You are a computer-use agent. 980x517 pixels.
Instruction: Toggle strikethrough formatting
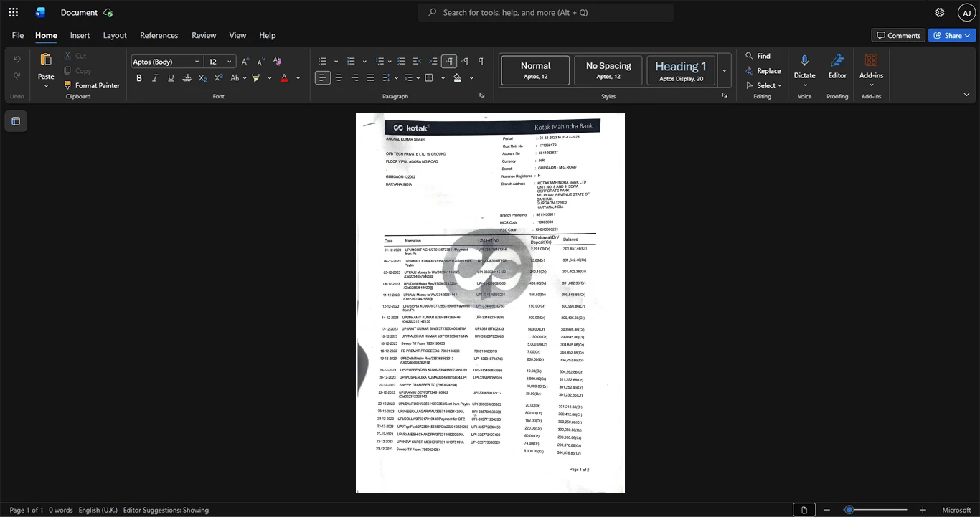pyautogui.click(x=187, y=77)
